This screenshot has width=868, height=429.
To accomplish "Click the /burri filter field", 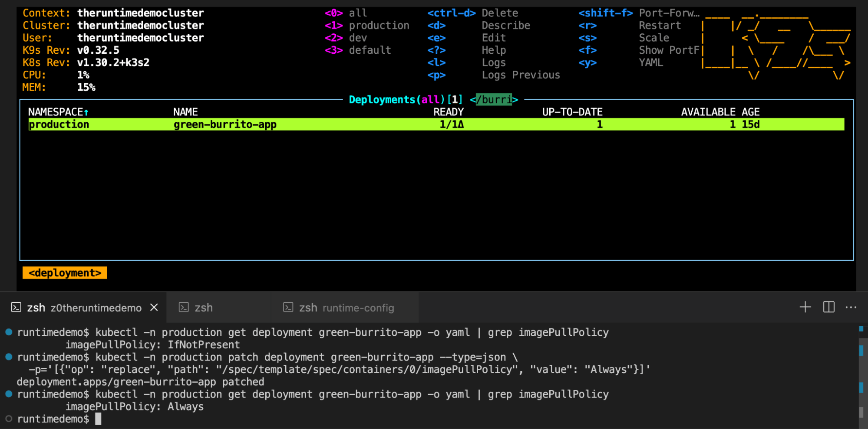I will pos(494,100).
